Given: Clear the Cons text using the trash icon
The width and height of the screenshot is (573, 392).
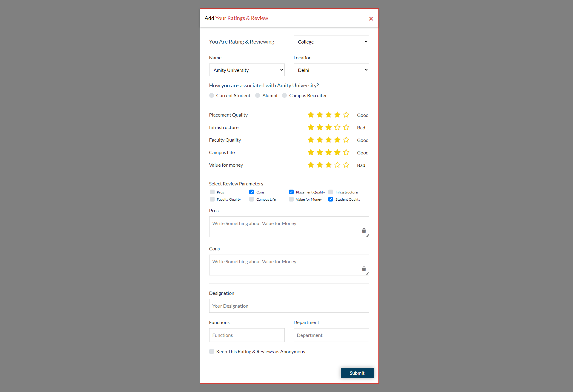Looking at the screenshot, I should pyautogui.click(x=363, y=269).
